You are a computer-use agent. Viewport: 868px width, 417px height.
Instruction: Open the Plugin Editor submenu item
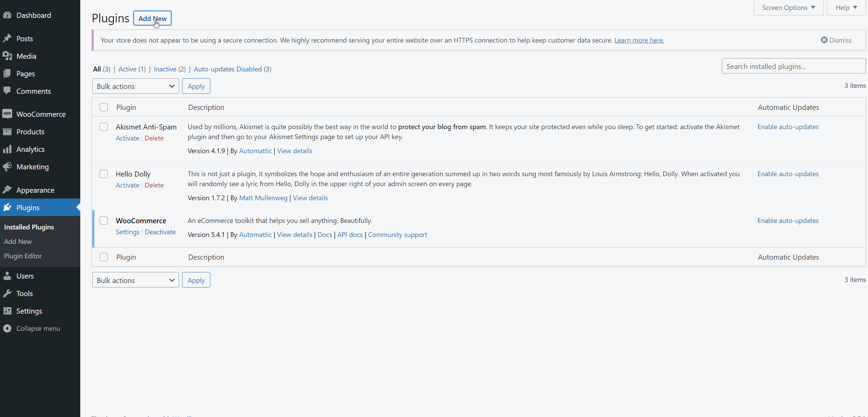pos(23,256)
